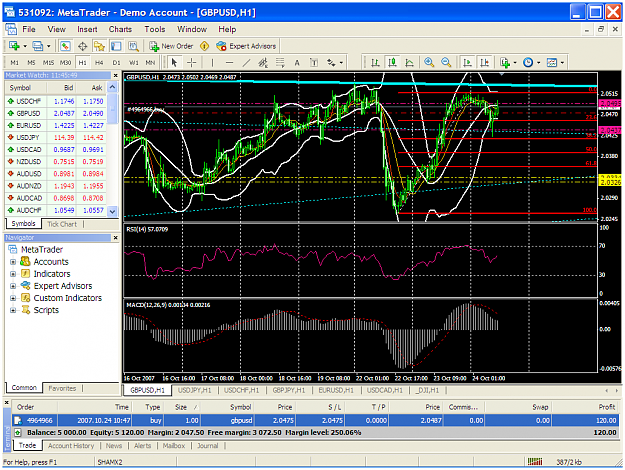Select order 4964966 in Trade list

point(316,420)
